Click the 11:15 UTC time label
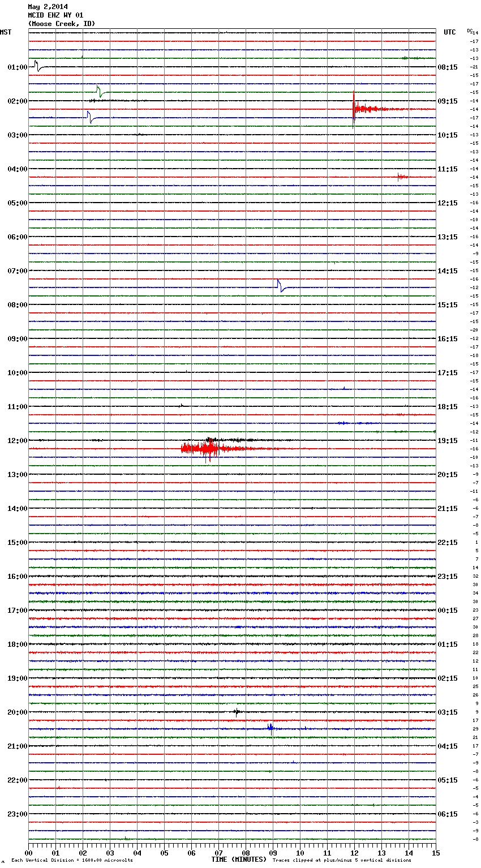This screenshot has width=481, height=868. tap(448, 169)
